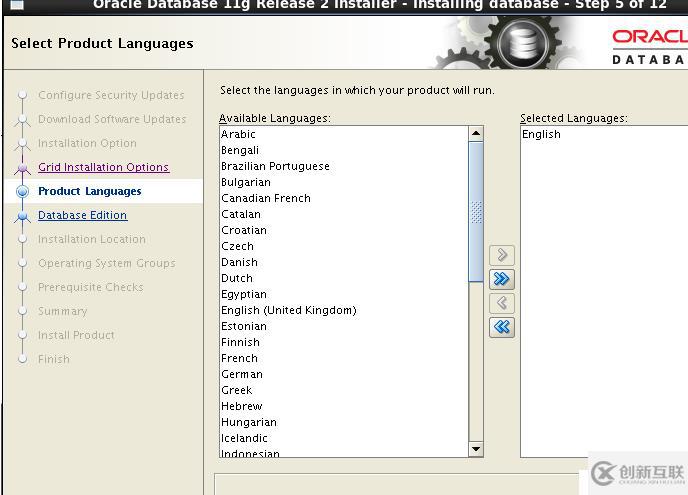Pick German from Available Languages
The height and width of the screenshot is (495, 688).
coord(242,374)
